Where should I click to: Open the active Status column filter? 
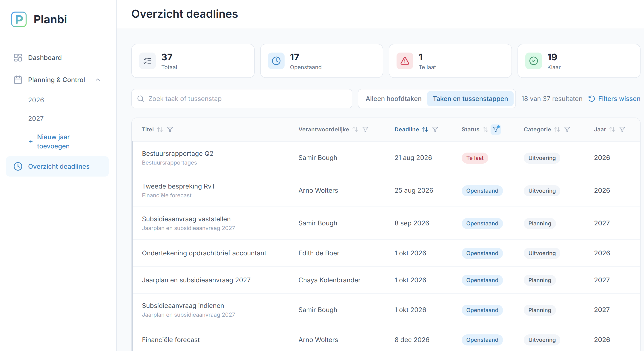(x=496, y=130)
